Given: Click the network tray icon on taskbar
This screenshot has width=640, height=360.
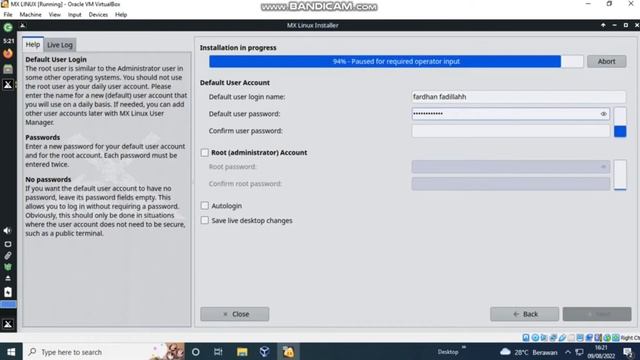Looking at the screenshot, I should [x=579, y=352].
